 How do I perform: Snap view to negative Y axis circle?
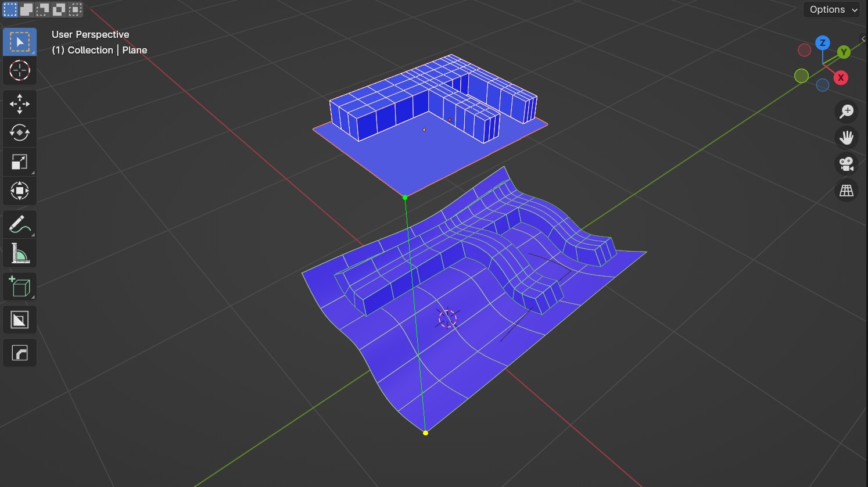(x=802, y=76)
